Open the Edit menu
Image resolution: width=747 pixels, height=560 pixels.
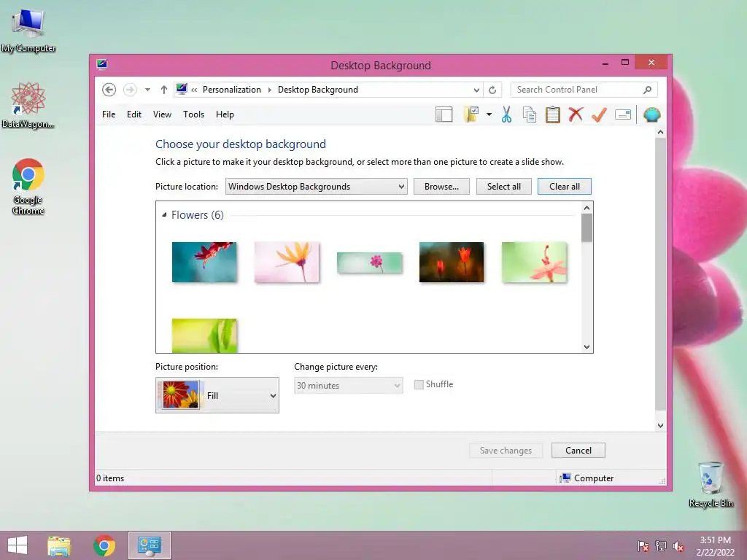point(134,114)
